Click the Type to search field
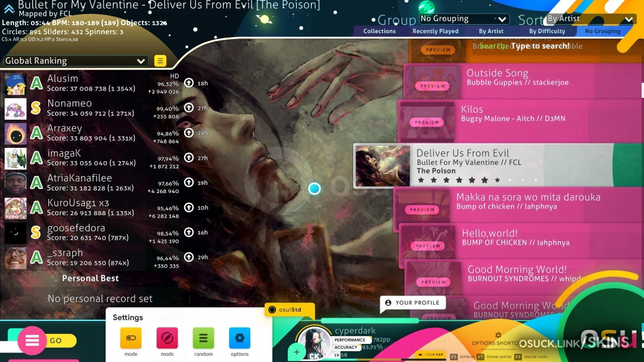 pyautogui.click(x=540, y=46)
